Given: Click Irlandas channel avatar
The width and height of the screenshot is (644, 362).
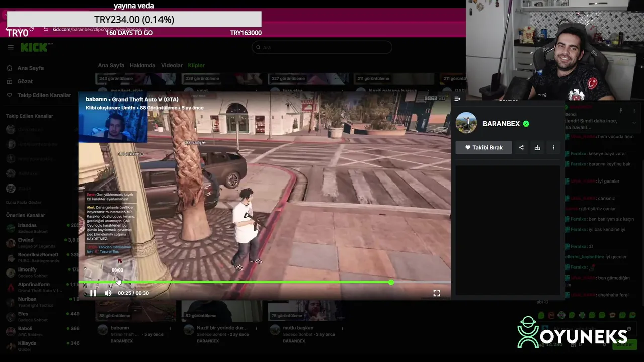Looking at the screenshot, I should pos(11,228).
